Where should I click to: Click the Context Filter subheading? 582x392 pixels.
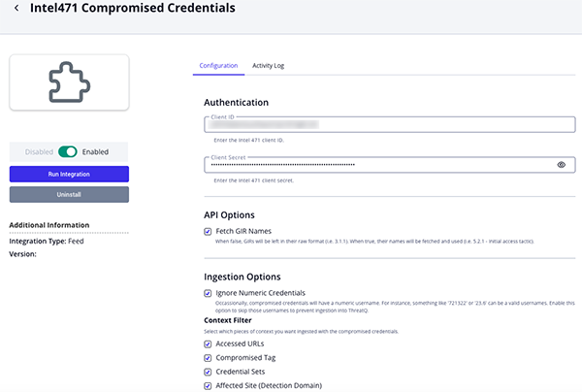228,320
